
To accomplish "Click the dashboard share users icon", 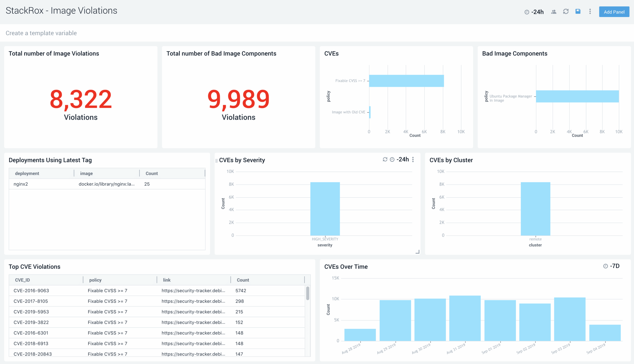I will coord(554,12).
